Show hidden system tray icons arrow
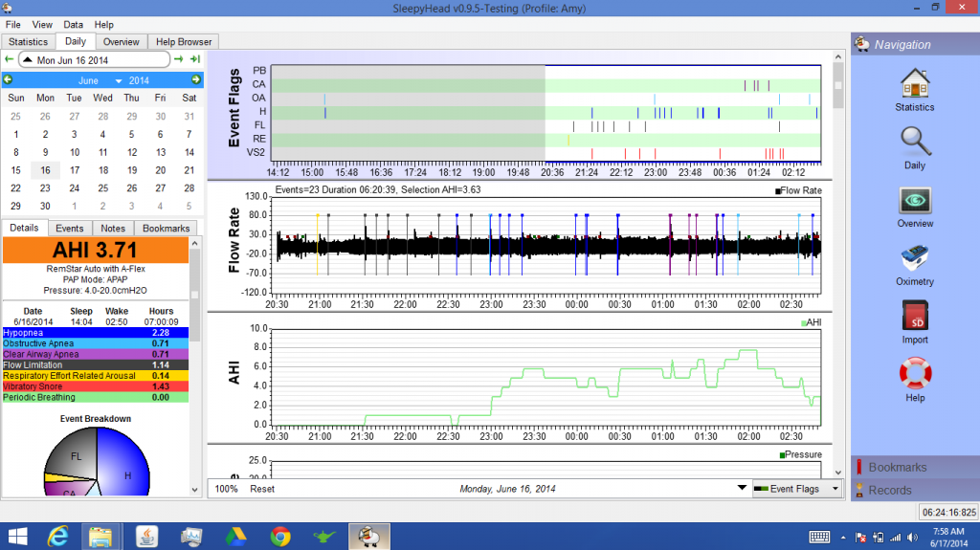The width and height of the screenshot is (980, 550). click(x=843, y=538)
